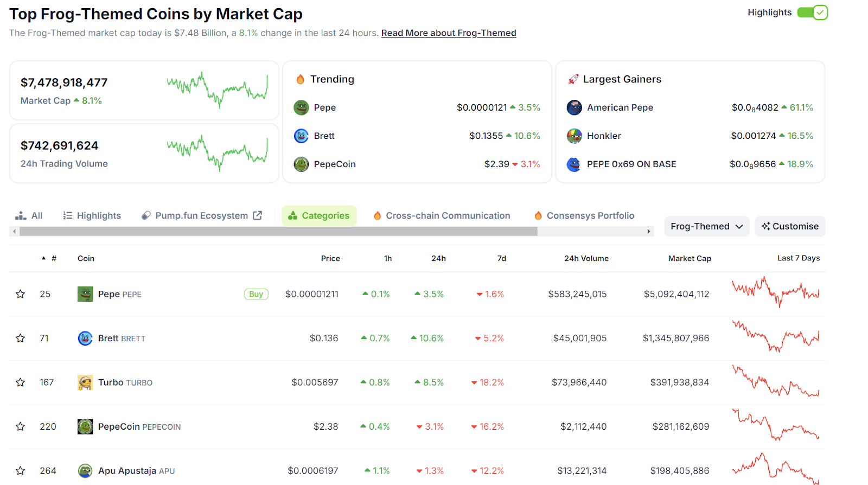Favorite Brett with the star icon
This screenshot has height=485, width=868.
point(21,338)
